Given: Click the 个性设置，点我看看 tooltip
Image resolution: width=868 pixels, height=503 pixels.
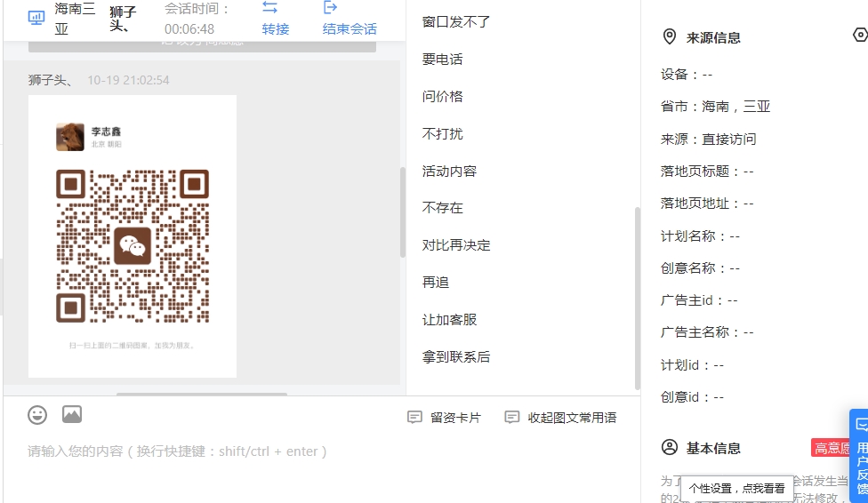Looking at the screenshot, I should pos(736,489).
